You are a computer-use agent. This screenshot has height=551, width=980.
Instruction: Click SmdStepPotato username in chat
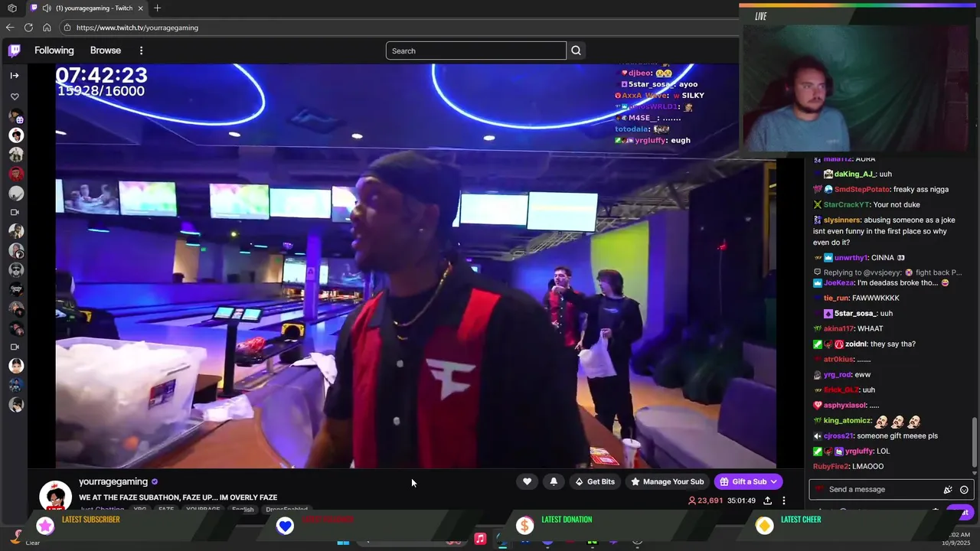(862, 189)
